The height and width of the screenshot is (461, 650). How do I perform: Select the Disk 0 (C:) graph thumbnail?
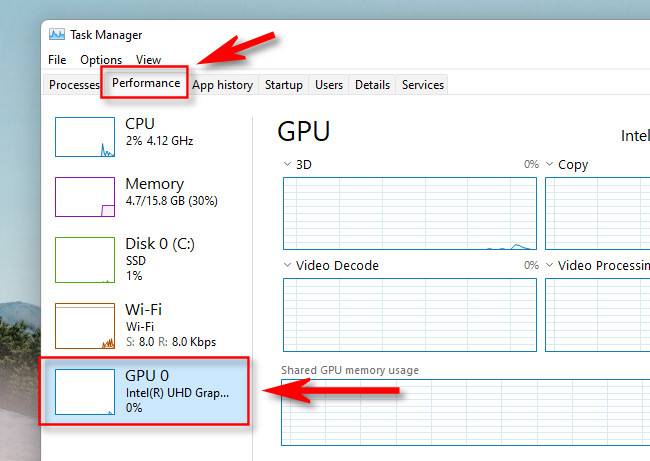(x=84, y=259)
